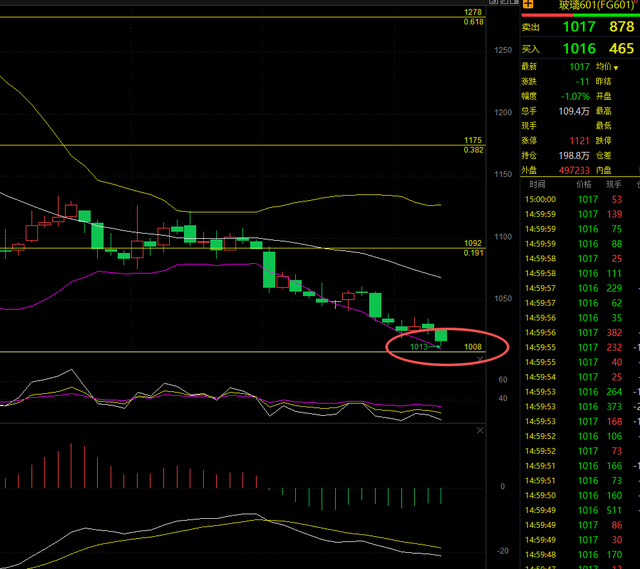Click the 现手 column header in tick list

[x=613, y=184]
